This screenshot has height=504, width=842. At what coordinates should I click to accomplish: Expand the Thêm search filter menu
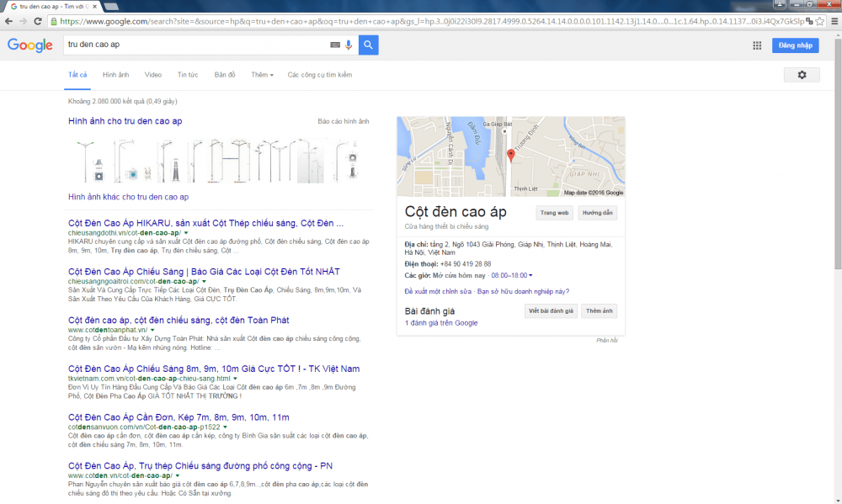pos(262,75)
